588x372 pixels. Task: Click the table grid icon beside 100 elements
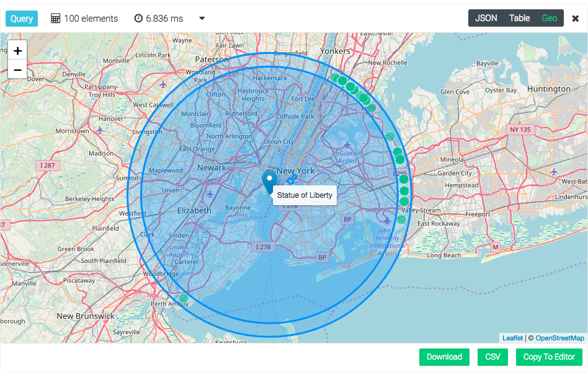[x=56, y=19]
